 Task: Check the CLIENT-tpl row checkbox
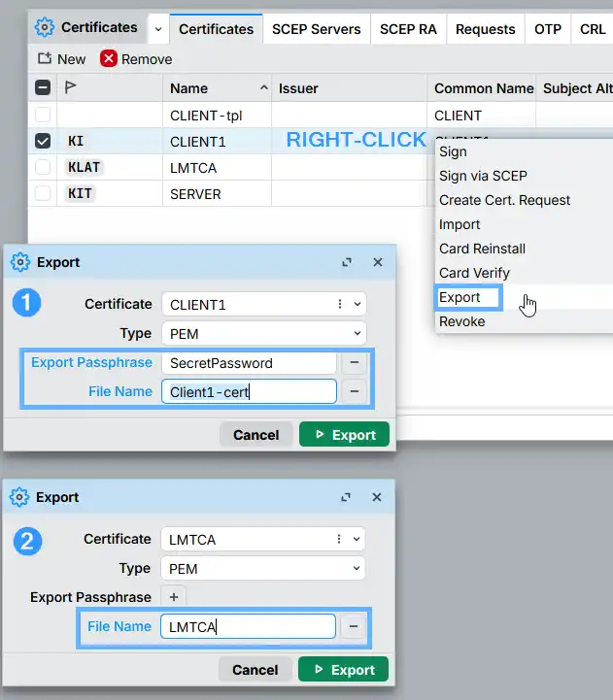pos(43,115)
